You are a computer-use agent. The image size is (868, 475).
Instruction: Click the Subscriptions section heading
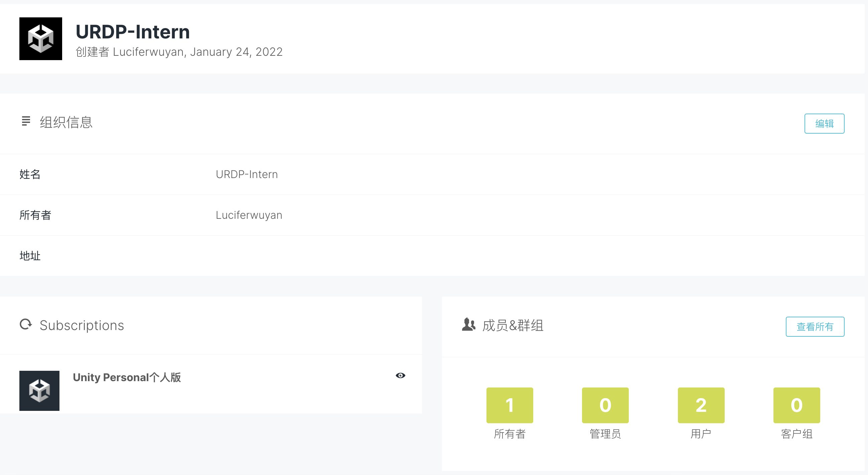tap(82, 325)
